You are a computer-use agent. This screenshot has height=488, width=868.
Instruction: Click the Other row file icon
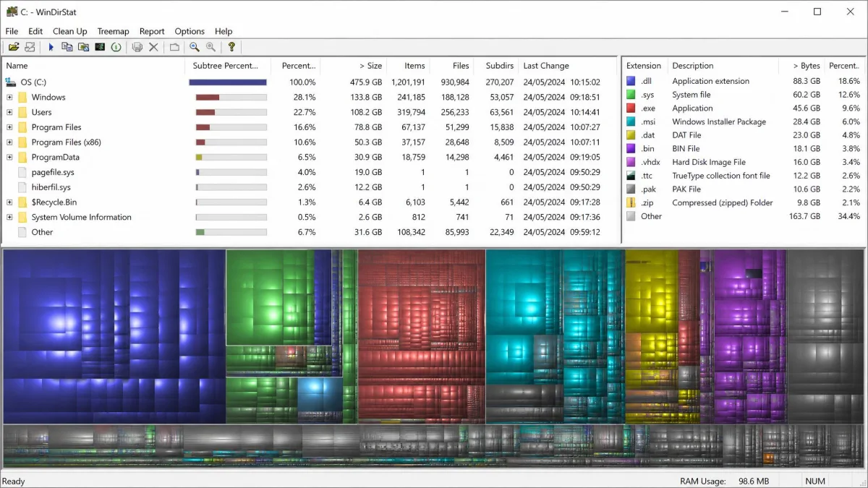click(x=22, y=232)
